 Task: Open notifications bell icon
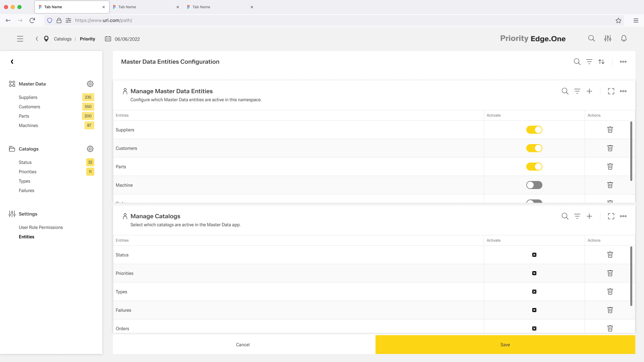[x=624, y=39]
